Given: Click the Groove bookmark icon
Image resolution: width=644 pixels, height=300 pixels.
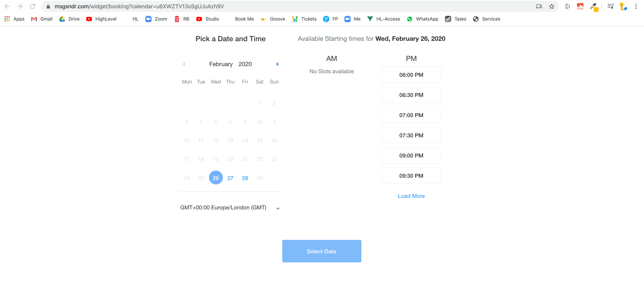Looking at the screenshot, I should click(x=264, y=19).
